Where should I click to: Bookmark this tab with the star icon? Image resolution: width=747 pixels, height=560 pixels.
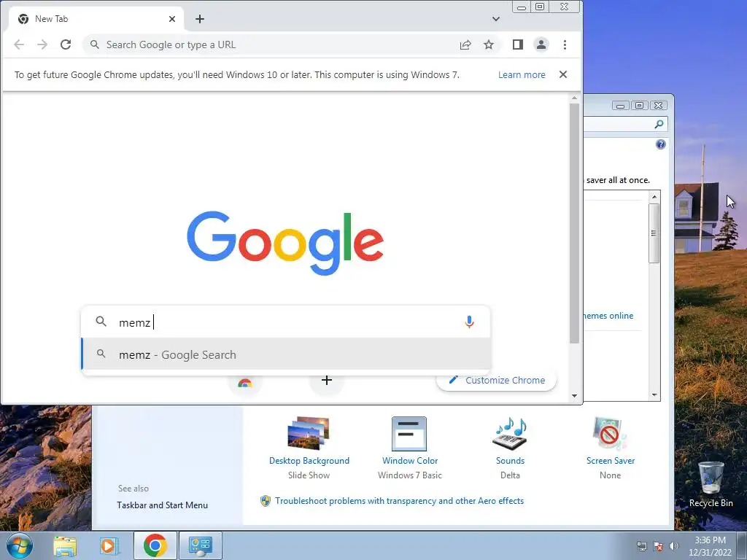click(489, 44)
